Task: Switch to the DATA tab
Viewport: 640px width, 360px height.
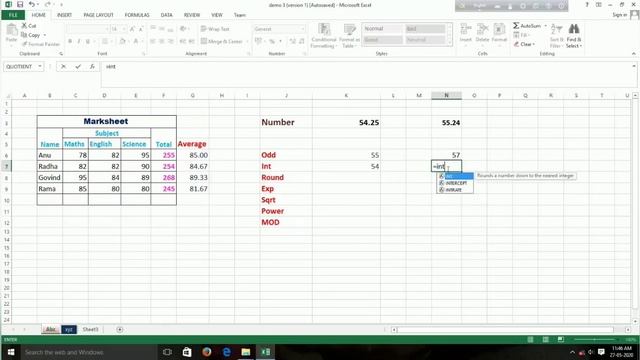Action: pyautogui.click(x=166, y=15)
